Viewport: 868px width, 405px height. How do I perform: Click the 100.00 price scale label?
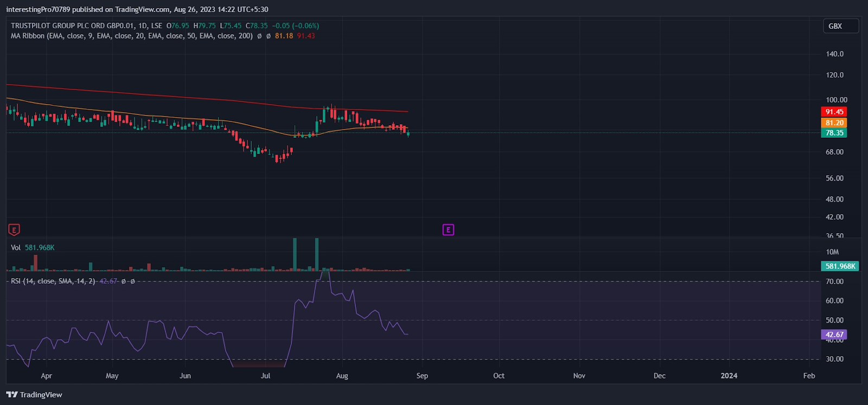(x=836, y=100)
